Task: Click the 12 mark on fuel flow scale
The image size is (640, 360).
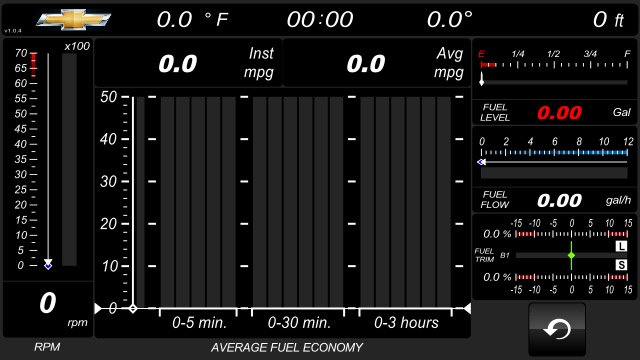Action: click(x=628, y=142)
